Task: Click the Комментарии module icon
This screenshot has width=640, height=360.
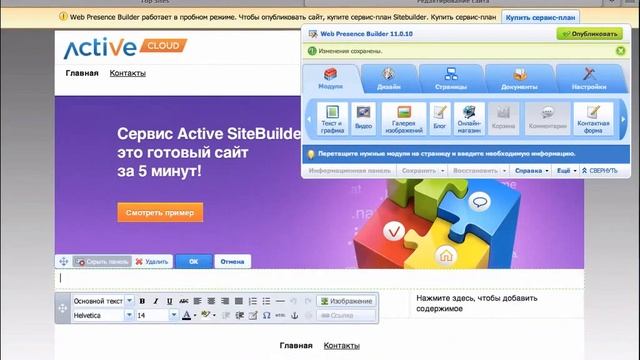Action: (x=547, y=118)
